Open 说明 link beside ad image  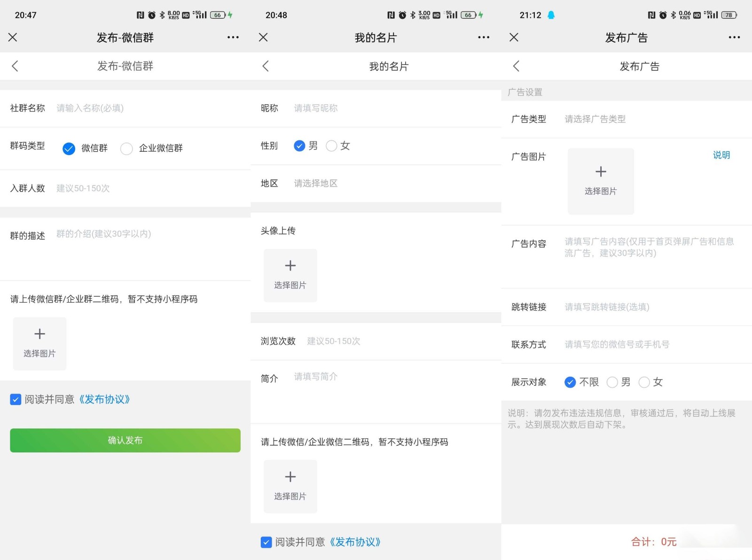pyautogui.click(x=721, y=155)
